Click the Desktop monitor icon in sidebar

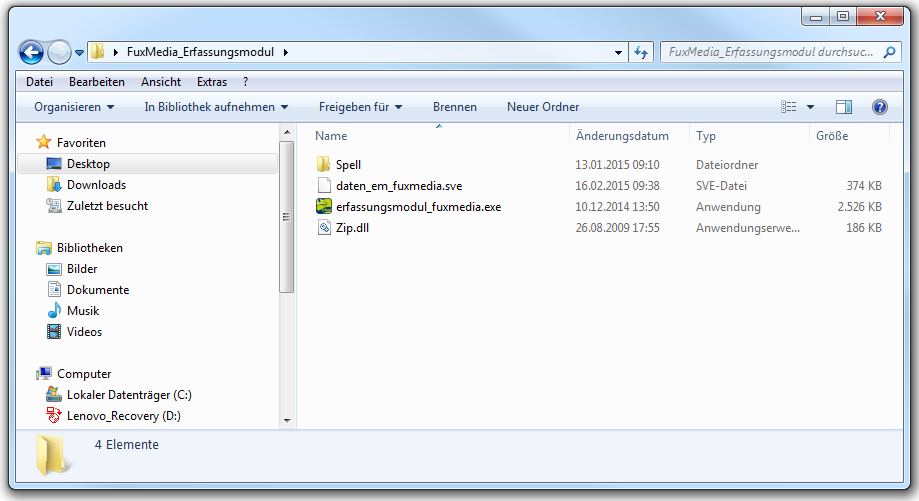pyautogui.click(x=53, y=163)
